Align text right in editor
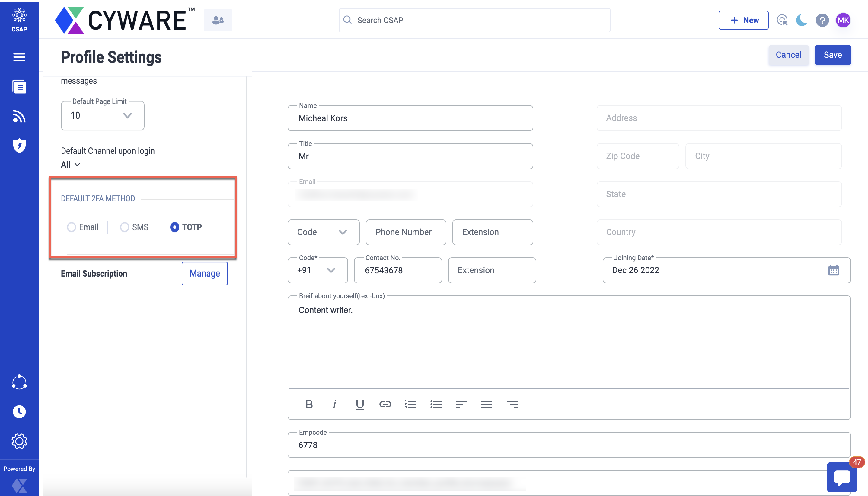The image size is (868, 496). pos(512,404)
